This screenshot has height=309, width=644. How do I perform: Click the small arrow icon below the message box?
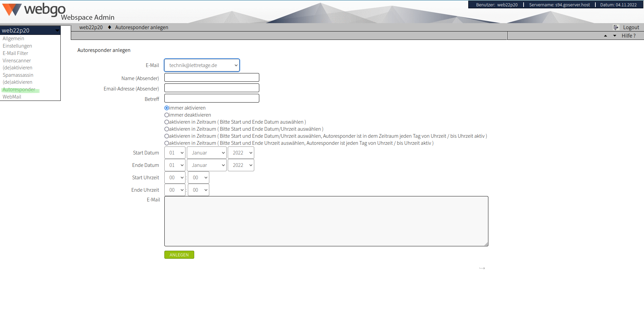482,268
